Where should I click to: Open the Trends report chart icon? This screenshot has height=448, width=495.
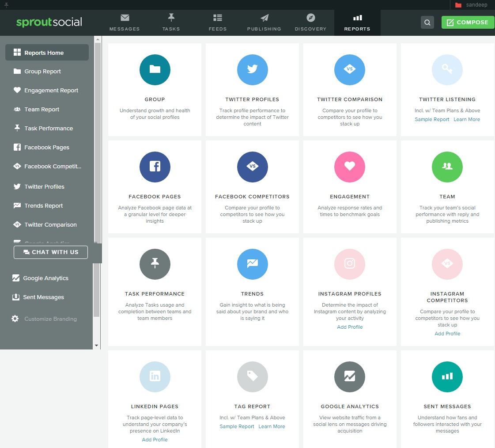pyautogui.click(x=252, y=264)
